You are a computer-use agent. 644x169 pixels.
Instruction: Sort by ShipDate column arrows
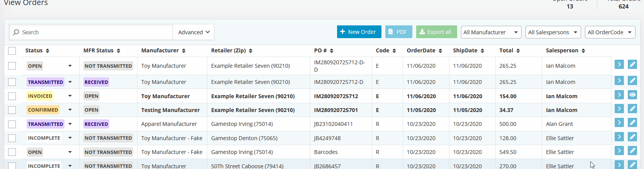(x=483, y=51)
